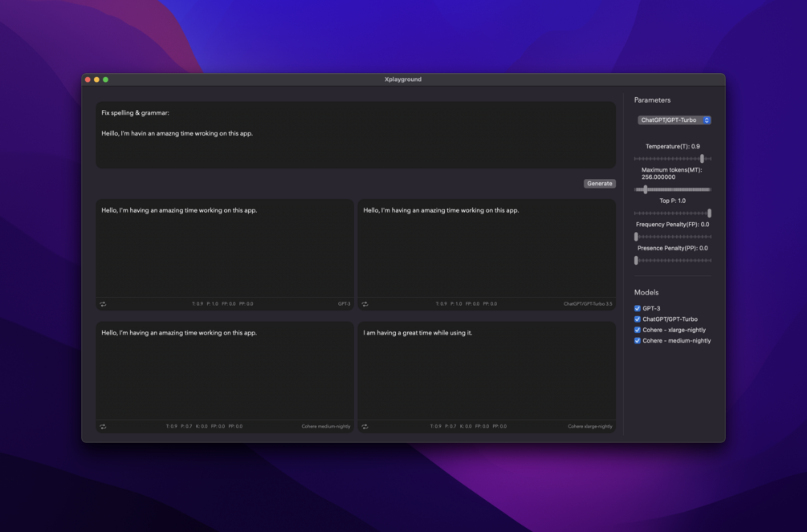Toggle the ChatGPT/GPT-Turbo model checkbox

637,319
